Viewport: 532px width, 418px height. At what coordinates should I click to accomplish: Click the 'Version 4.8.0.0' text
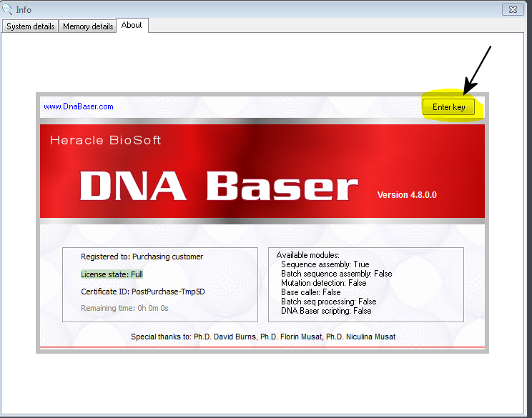(x=407, y=195)
